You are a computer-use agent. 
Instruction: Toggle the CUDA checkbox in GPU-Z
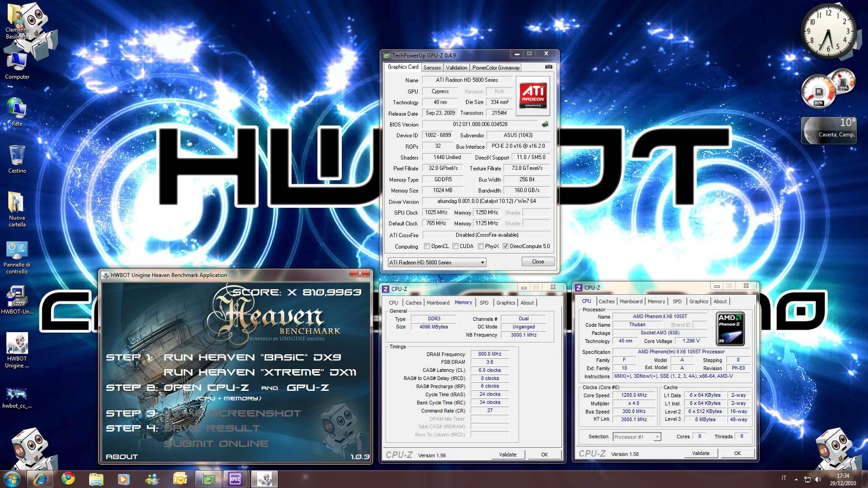pyautogui.click(x=456, y=246)
